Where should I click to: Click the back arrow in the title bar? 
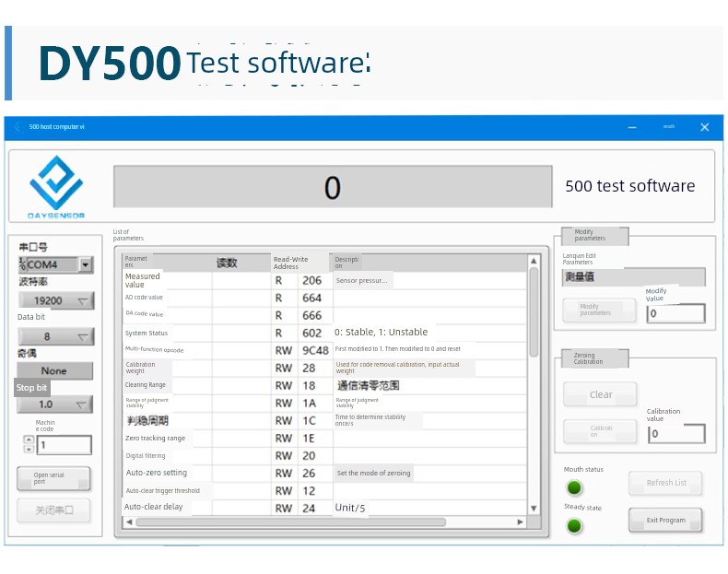pyautogui.click(x=18, y=126)
